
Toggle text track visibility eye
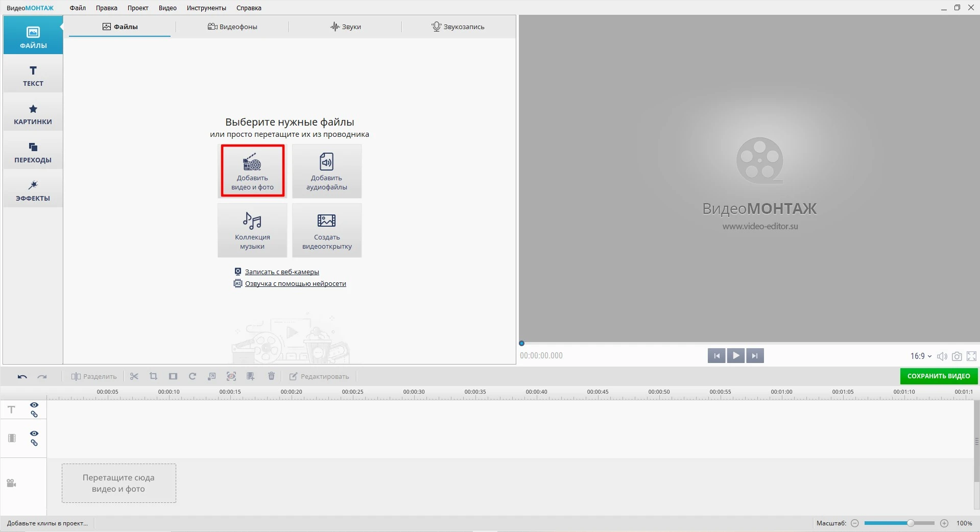34,405
